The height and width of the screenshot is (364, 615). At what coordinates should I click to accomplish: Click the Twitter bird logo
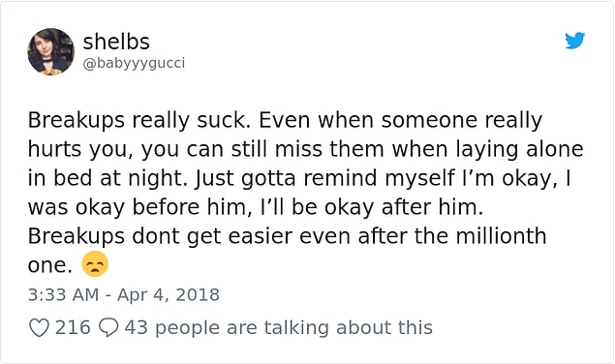point(574,41)
